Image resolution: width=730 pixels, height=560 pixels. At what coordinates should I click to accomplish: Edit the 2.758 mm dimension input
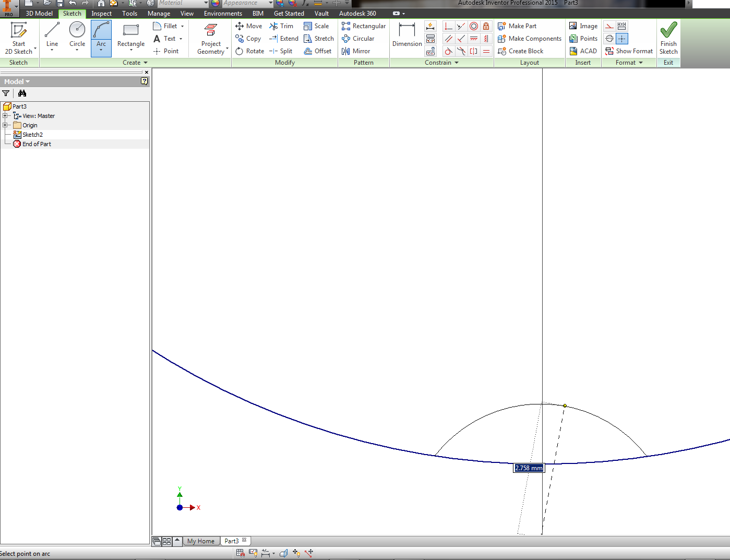point(529,468)
